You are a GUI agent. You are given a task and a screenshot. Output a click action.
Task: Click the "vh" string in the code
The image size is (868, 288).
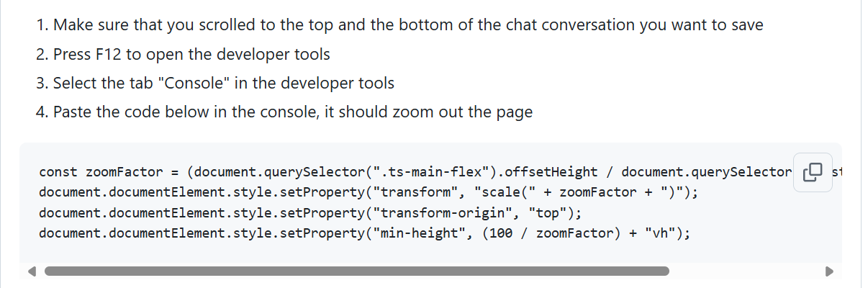(x=659, y=233)
